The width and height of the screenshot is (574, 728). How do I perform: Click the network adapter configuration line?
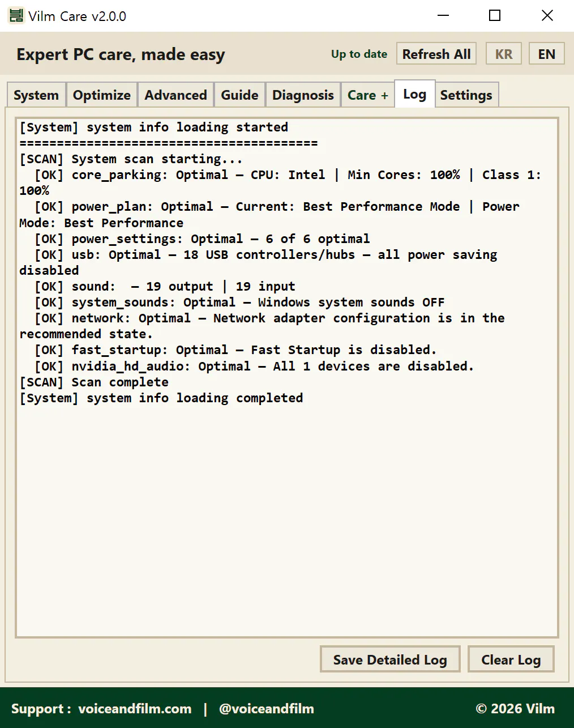coord(262,326)
